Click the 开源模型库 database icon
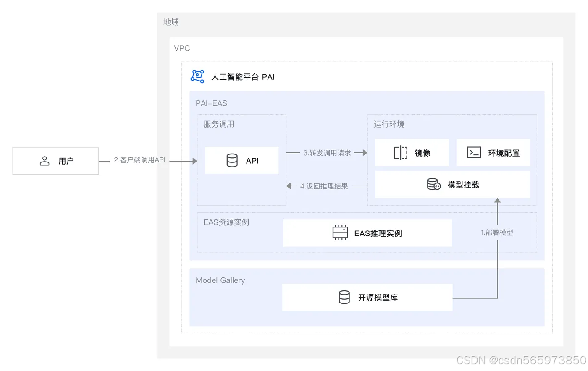The height and width of the screenshot is (371, 588). pyautogui.click(x=344, y=297)
